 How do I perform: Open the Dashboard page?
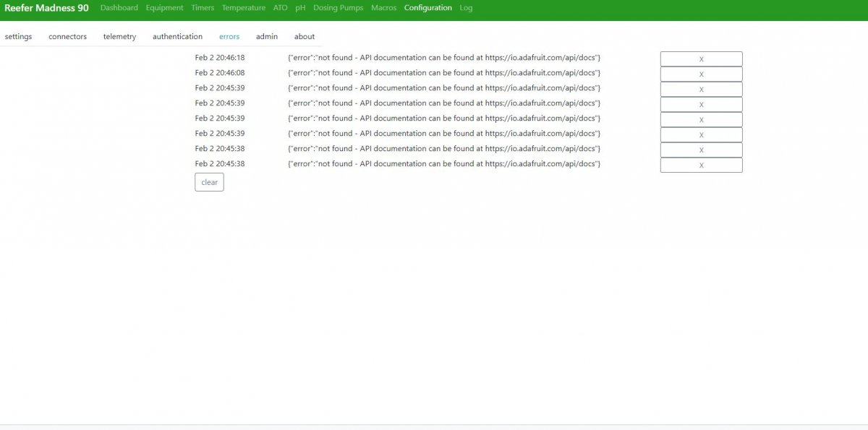tap(119, 8)
